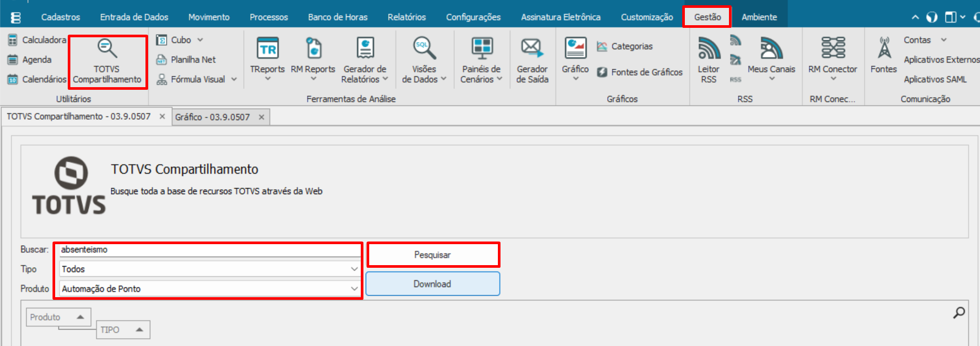The image size is (980, 346).
Task: Open the Contas dropdown
Action: click(x=924, y=40)
